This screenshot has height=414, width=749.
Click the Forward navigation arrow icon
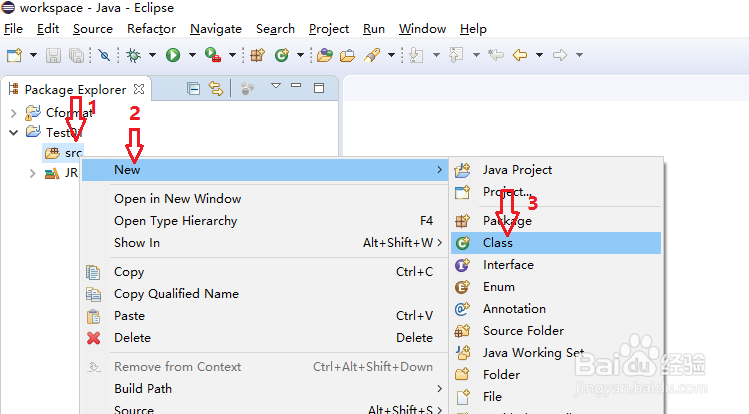pyautogui.click(x=560, y=55)
